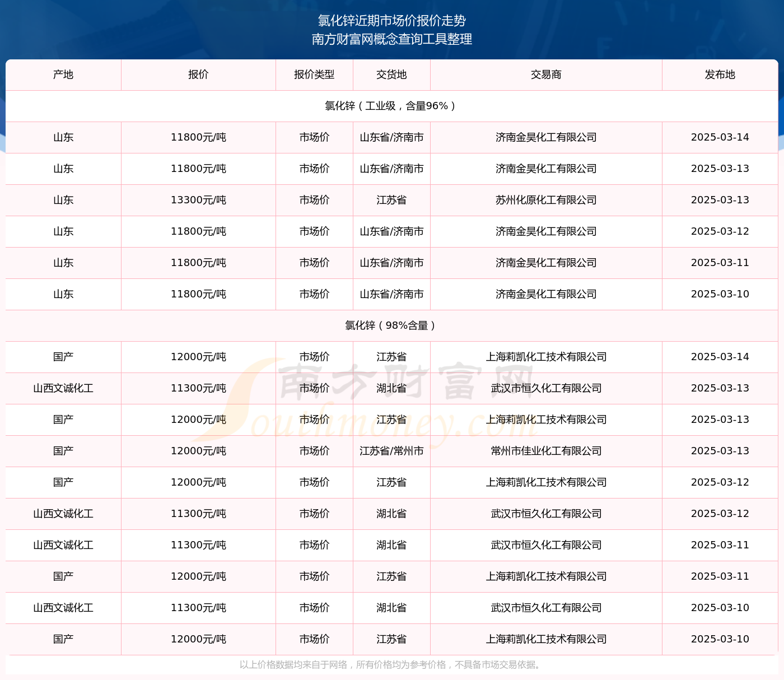Click 12000元/吨 price in 常州市佳业化工 row
Image resolution: width=784 pixels, height=680 pixels.
coord(198,451)
